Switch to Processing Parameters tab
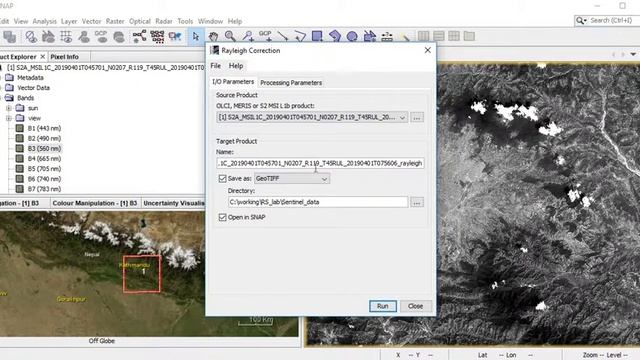Image resolution: width=640 pixels, height=360 pixels. pyautogui.click(x=291, y=82)
